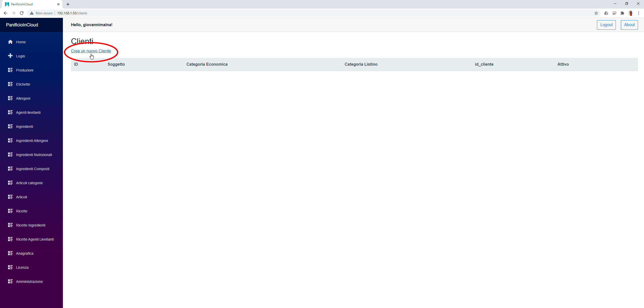Expand Ingredienti Composti section
Viewport: 644px width, 308px height.
point(32,168)
